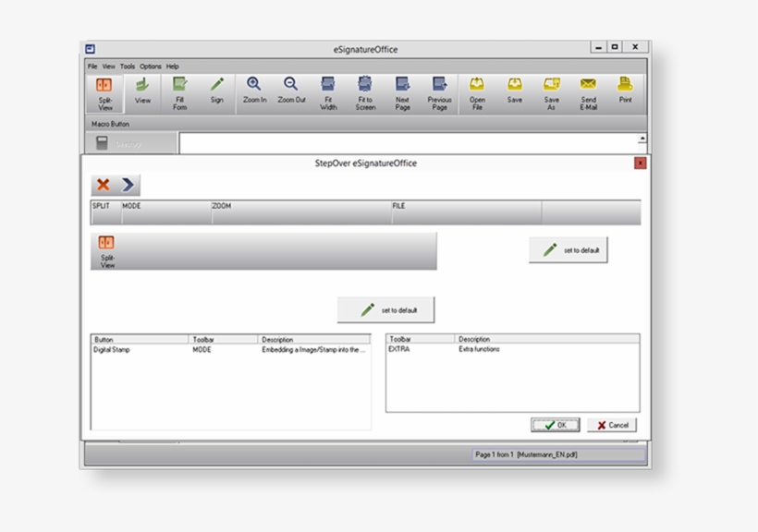Confirm with the OK button
The height and width of the screenshot is (532, 758).
[x=555, y=425]
